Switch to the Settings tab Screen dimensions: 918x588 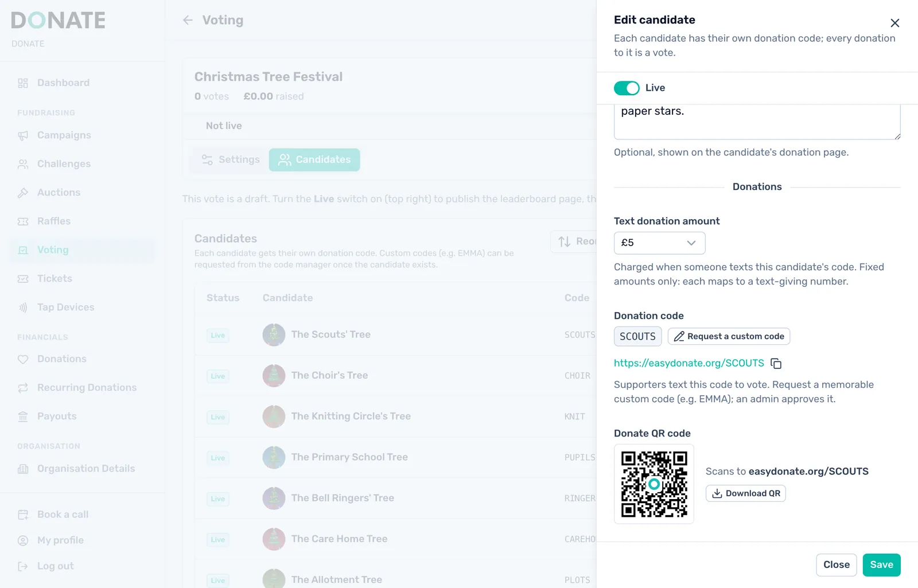pyautogui.click(x=231, y=159)
